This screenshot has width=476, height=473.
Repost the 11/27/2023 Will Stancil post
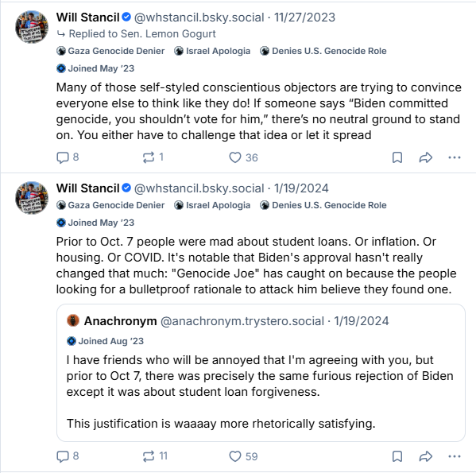point(149,157)
